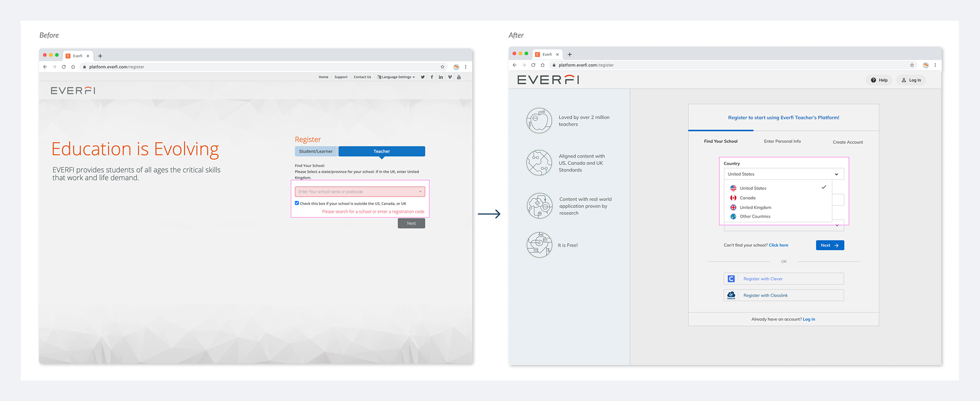Follow the Log in link at form bottom
Image resolution: width=980 pixels, height=401 pixels.
(x=809, y=319)
